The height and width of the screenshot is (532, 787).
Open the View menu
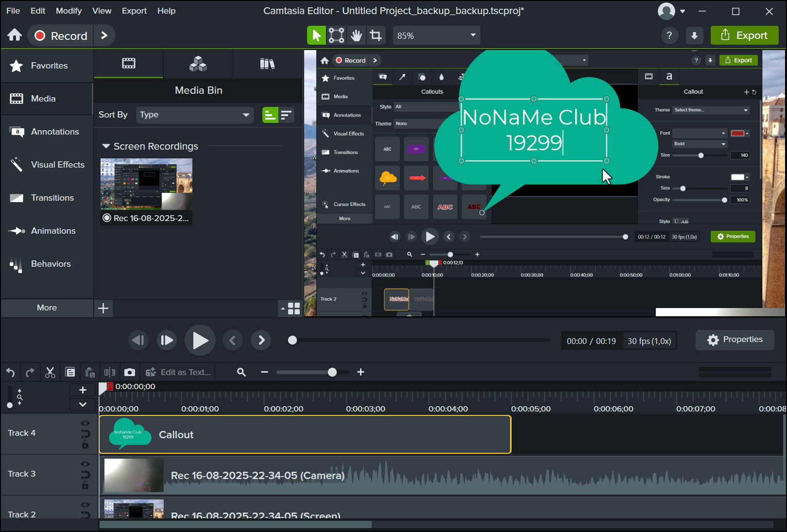102,11
